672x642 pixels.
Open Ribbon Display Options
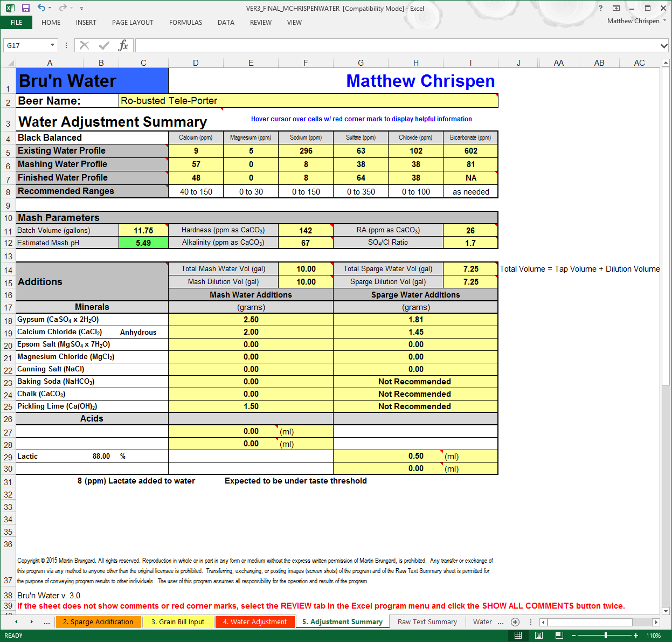pyautogui.click(x=615, y=8)
